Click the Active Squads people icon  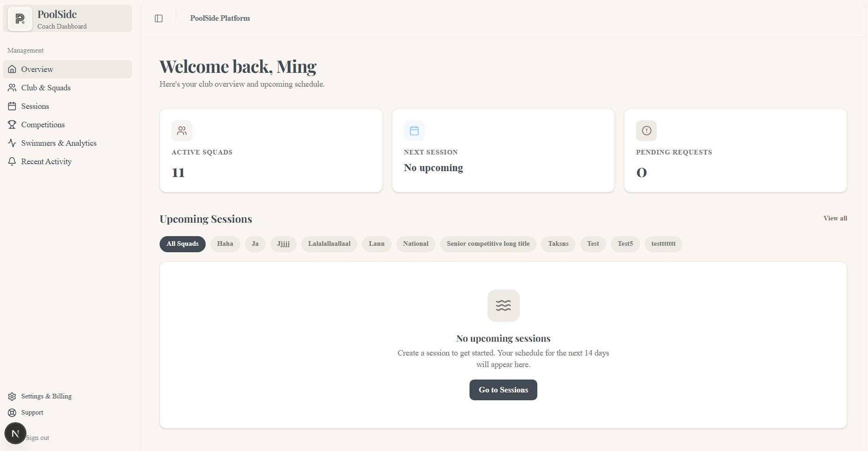click(x=182, y=131)
